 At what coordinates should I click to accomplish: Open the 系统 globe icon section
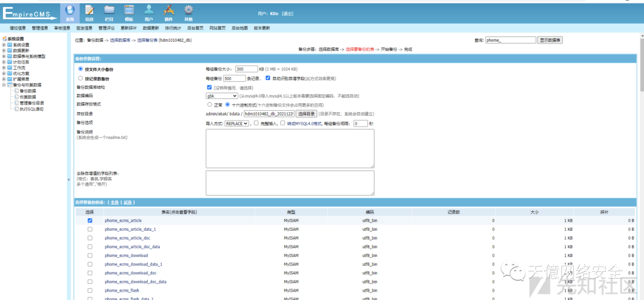click(70, 13)
